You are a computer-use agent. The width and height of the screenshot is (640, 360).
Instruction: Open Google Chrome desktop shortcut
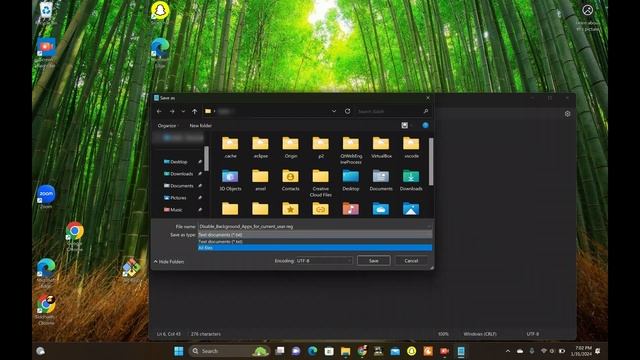pos(75,236)
